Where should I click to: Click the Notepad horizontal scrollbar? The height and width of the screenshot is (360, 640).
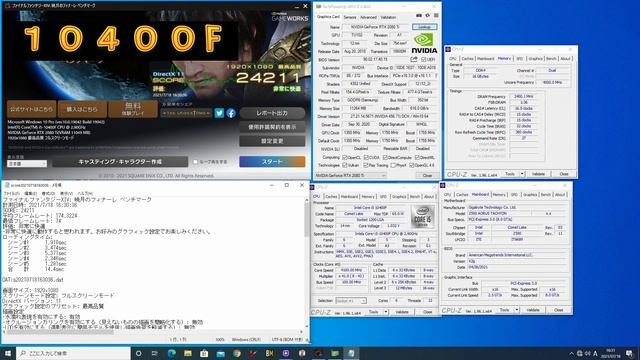pos(153,332)
